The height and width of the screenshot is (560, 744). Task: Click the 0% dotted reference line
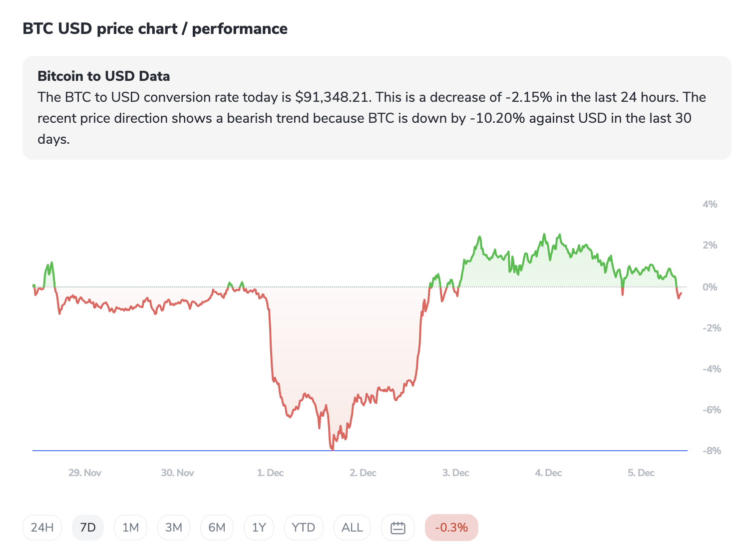point(350,287)
